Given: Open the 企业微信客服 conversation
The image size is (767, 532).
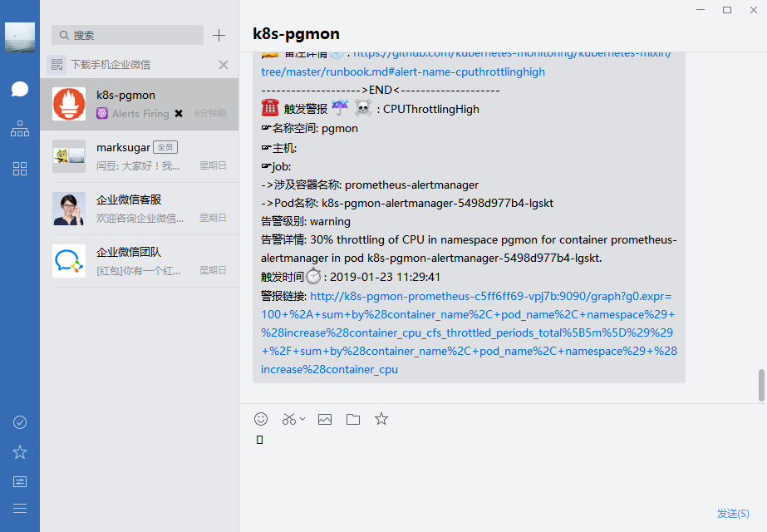Looking at the screenshot, I should [140, 209].
